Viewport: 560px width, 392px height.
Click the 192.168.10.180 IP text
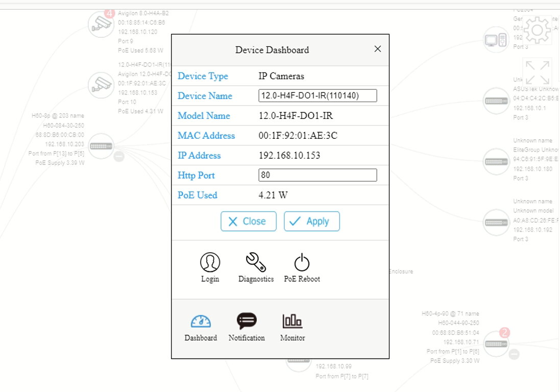click(x=532, y=168)
